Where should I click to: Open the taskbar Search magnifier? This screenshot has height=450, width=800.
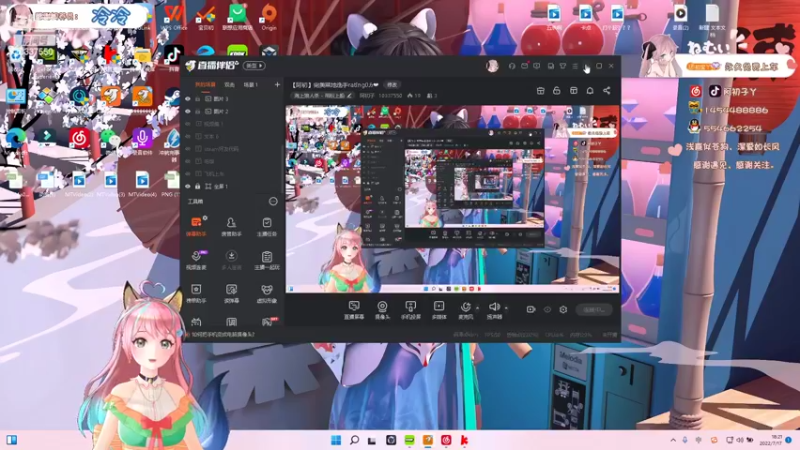(354, 440)
